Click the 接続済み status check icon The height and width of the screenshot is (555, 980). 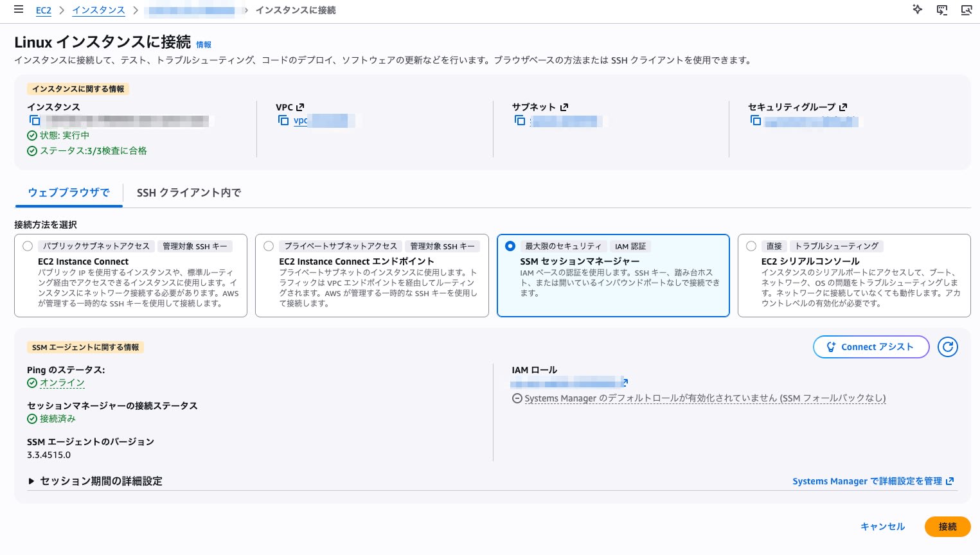point(32,419)
